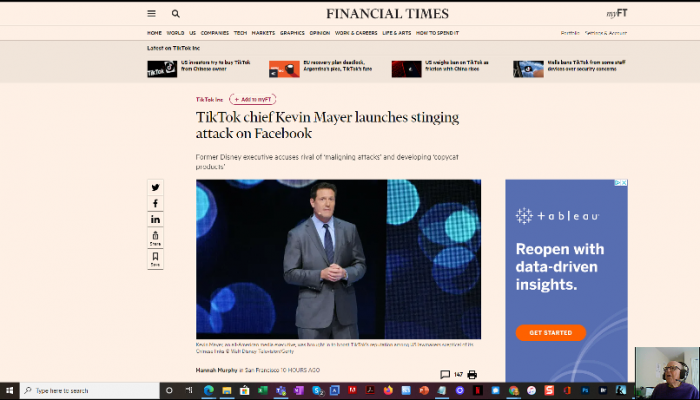
Task: Open PowerPoint from the taskbar
Action: [x=424, y=391]
